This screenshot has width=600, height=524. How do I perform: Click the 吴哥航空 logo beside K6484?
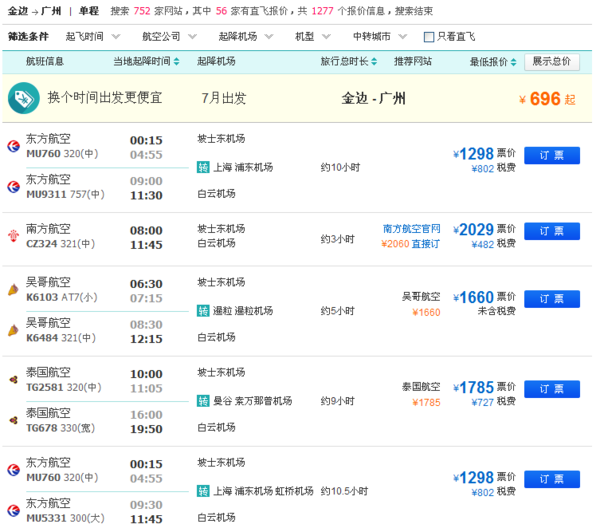[13, 330]
